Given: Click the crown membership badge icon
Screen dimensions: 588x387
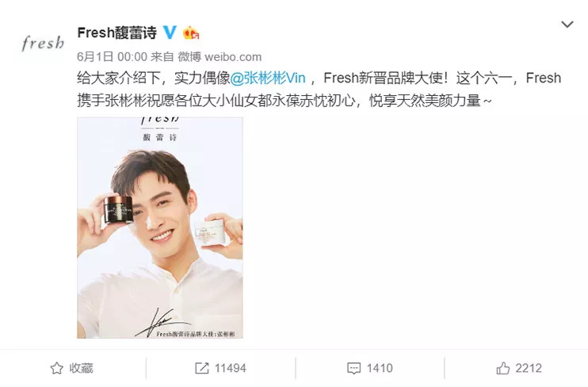Looking at the screenshot, I should [191, 33].
